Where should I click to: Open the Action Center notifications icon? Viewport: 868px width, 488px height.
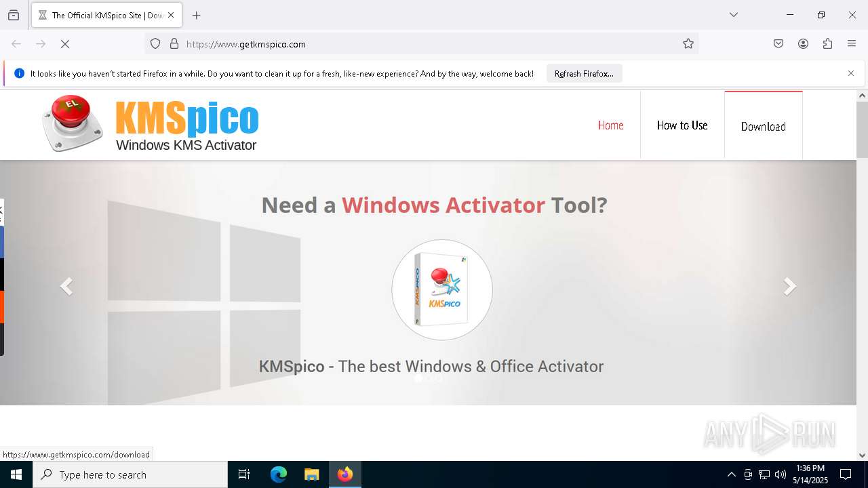(x=846, y=474)
